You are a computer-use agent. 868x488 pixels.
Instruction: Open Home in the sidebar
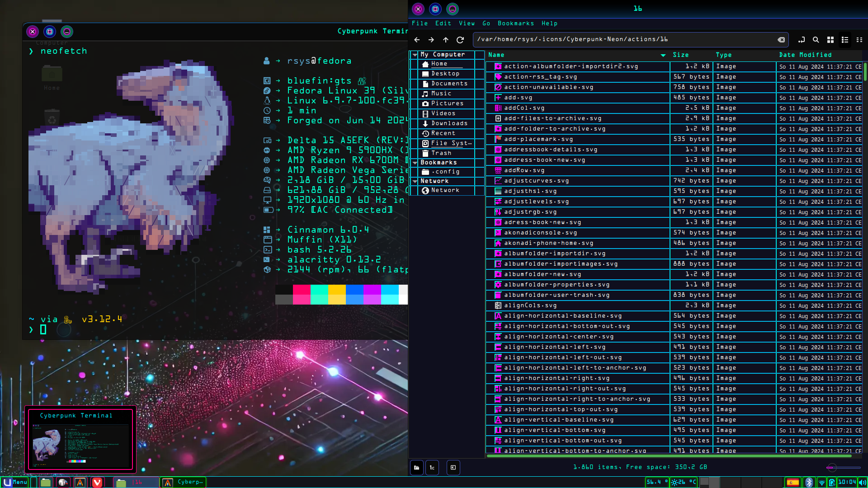(x=446, y=64)
